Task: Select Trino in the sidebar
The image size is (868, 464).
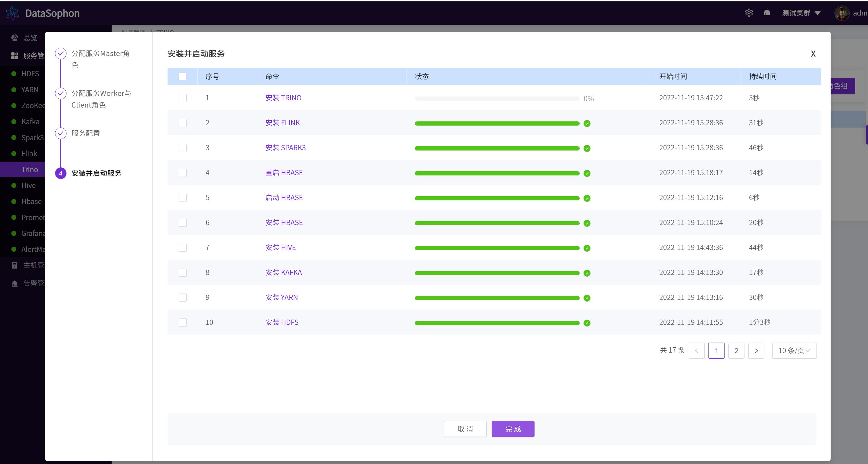Action: pyautogui.click(x=23, y=170)
